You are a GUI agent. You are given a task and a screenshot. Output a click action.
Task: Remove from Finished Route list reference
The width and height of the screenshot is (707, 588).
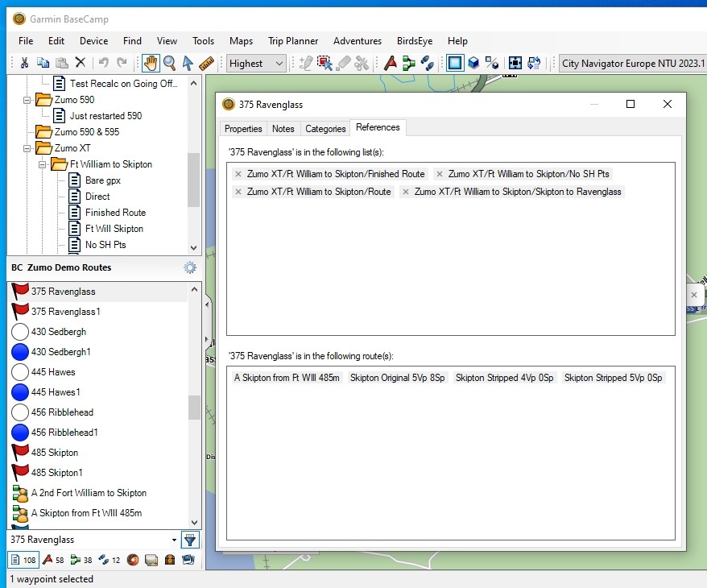(x=238, y=174)
